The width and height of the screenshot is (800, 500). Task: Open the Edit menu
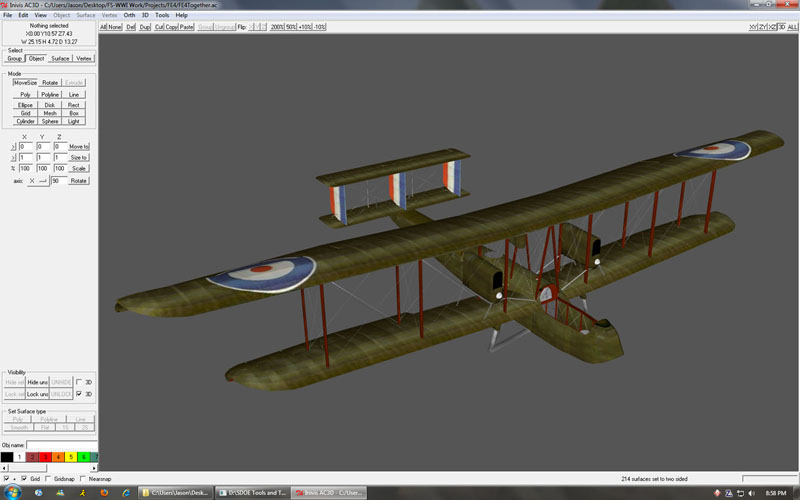(23, 15)
